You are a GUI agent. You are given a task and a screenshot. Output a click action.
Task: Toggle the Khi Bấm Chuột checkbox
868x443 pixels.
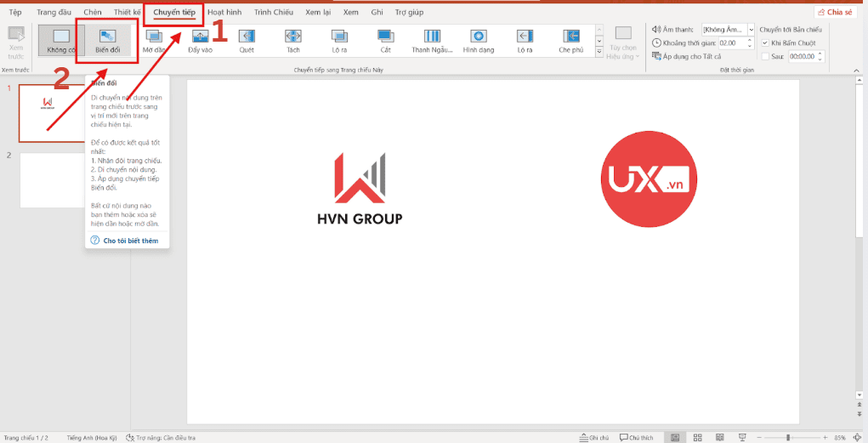tap(765, 43)
